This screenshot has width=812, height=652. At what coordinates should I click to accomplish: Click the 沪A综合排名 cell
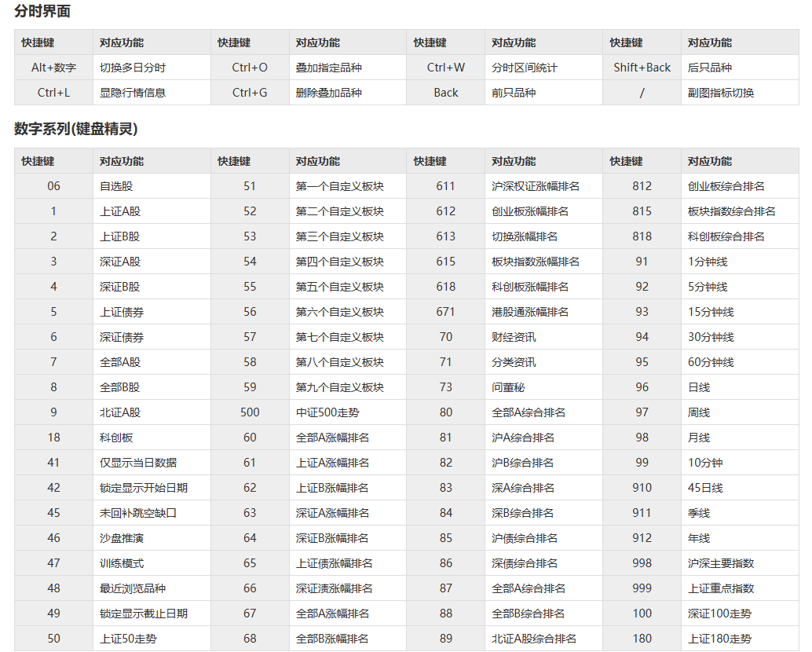coord(543,438)
